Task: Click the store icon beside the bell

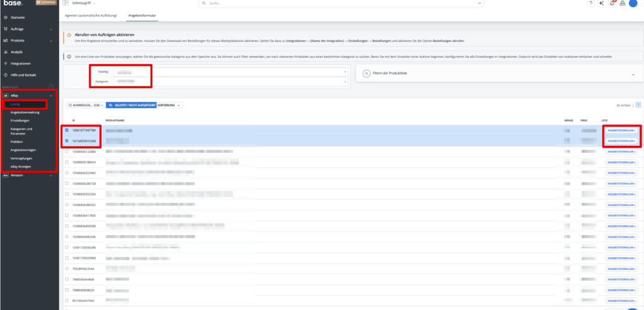Action: 622,3
